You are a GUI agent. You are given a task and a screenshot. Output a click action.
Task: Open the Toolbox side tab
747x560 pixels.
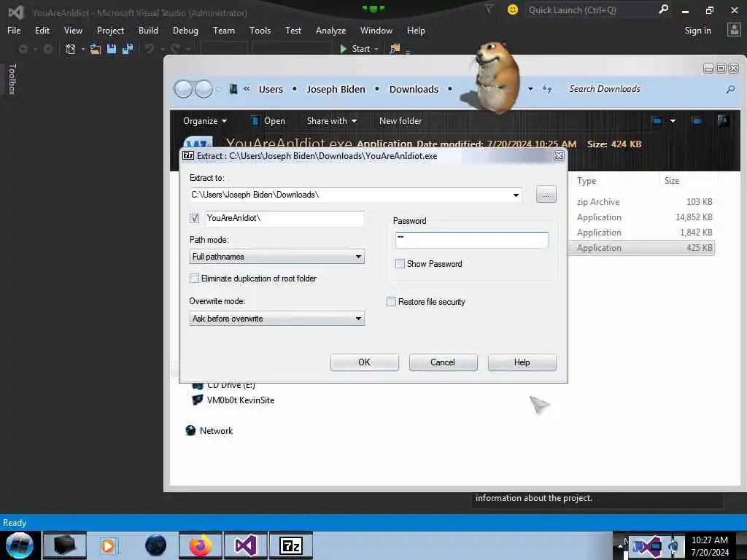pos(12,79)
